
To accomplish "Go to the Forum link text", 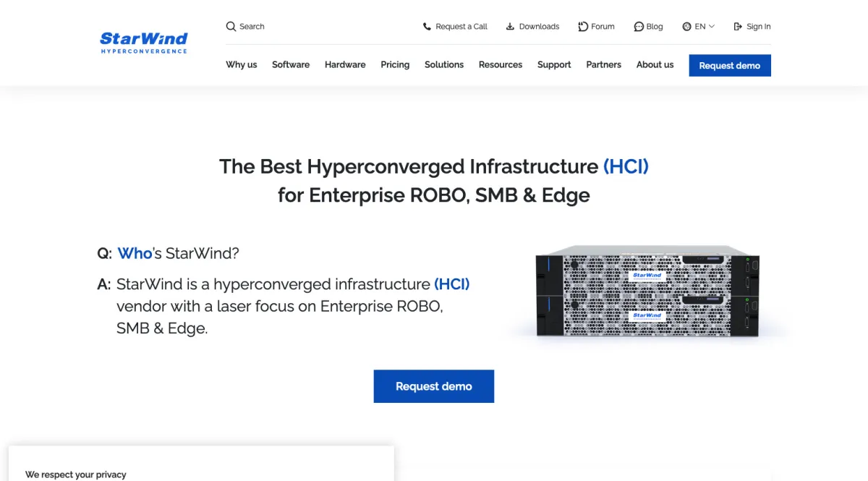I will pos(603,27).
